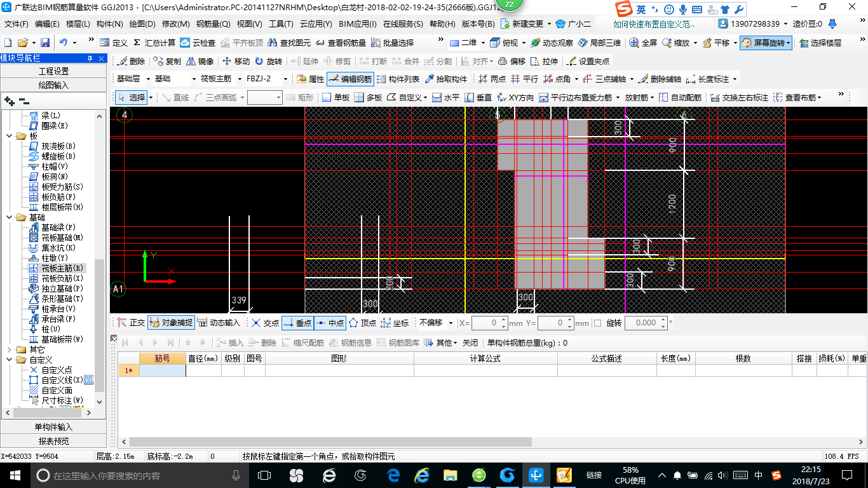Open the 构件(N) menu
The height and width of the screenshot is (488, 868).
(x=110, y=24)
